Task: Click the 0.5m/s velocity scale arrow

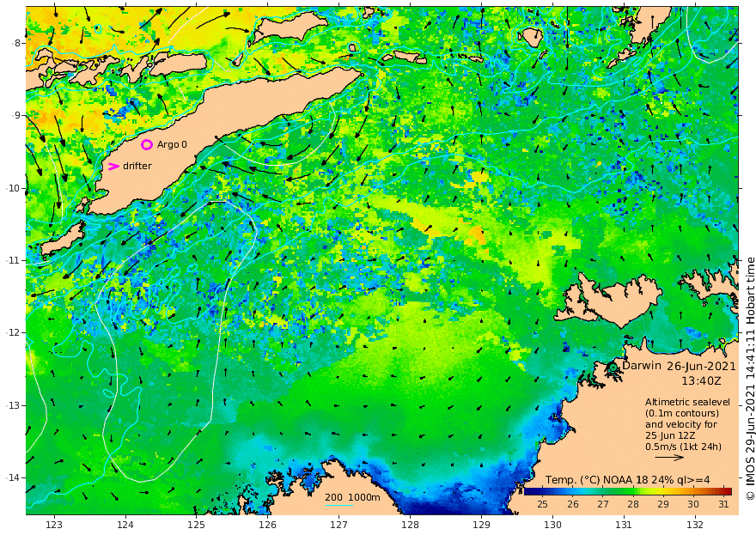Action: (669, 457)
